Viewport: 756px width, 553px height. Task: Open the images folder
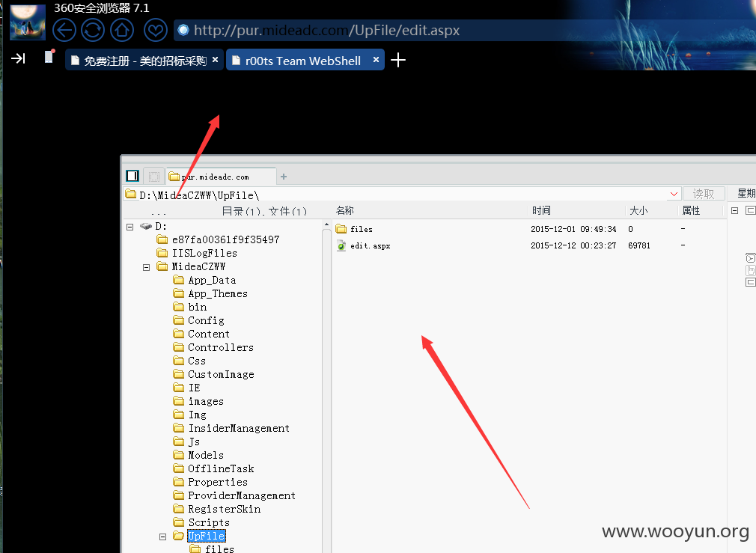click(x=198, y=402)
